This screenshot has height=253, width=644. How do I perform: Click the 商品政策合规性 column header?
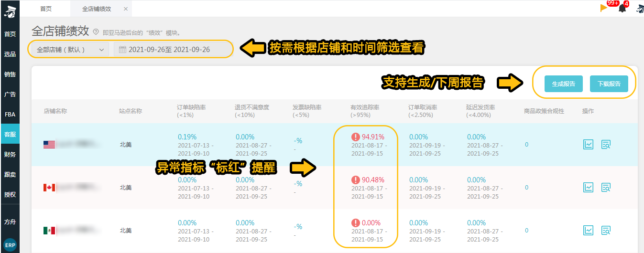tap(544, 111)
